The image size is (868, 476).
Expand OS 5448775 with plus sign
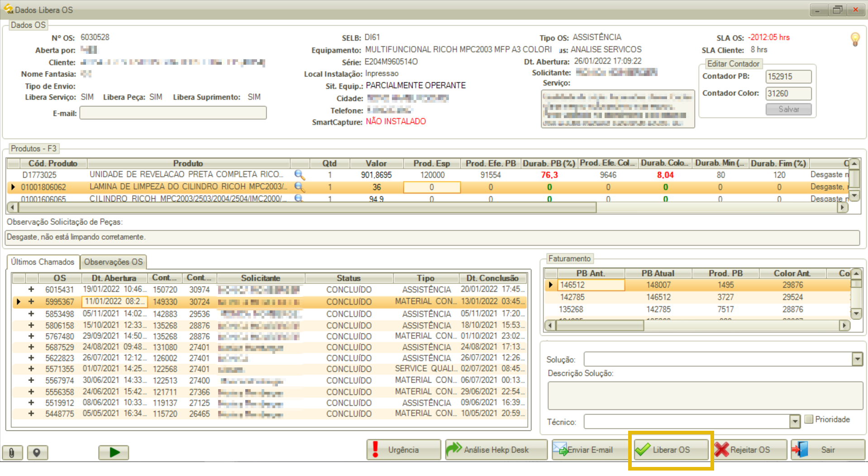(31, 414)
